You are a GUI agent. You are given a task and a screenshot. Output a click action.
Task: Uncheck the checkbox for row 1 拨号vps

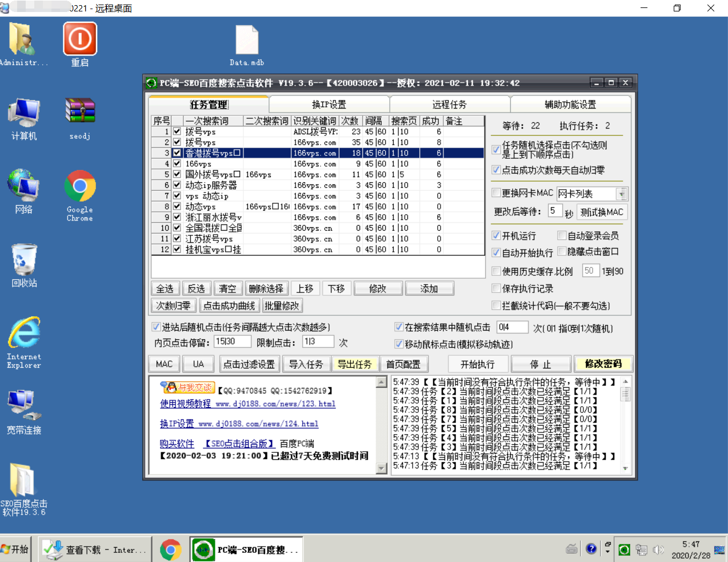click(x=177, y=131)
